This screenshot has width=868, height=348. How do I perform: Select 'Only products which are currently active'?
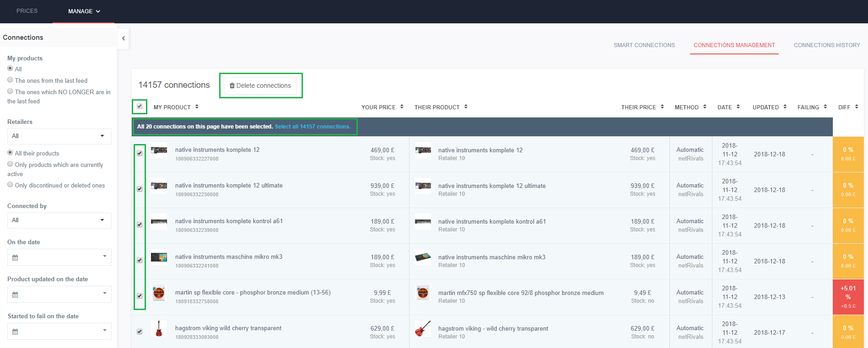pos(10,164)
